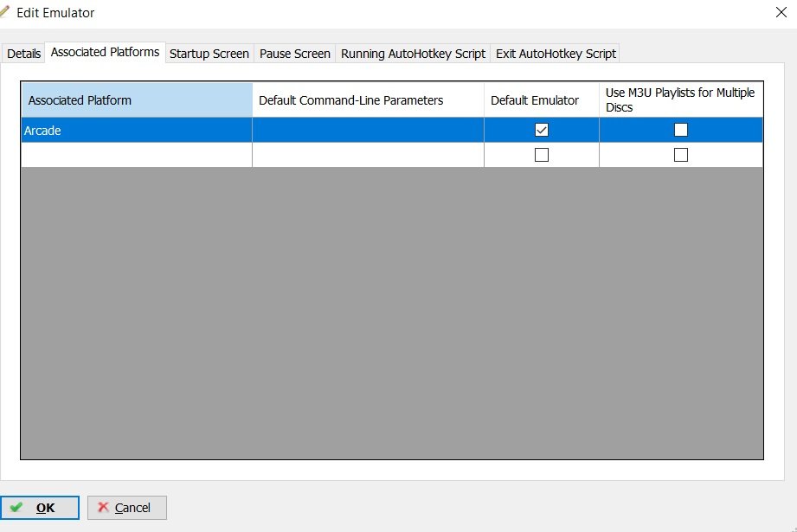Tick Default Emulator checkbox in the empty row
The image size is (797, 532).
click(542, 155)
